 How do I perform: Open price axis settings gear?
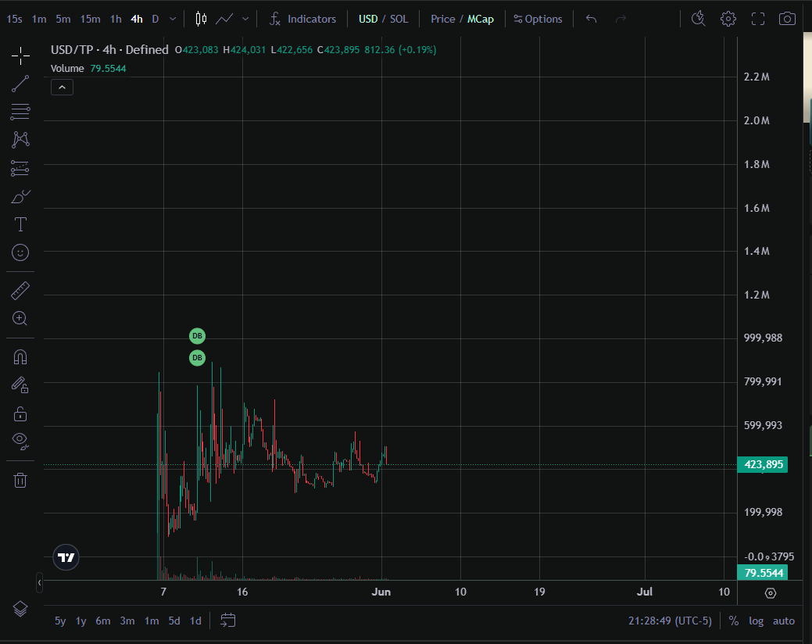pyautogui.click(x=771, y=593)
